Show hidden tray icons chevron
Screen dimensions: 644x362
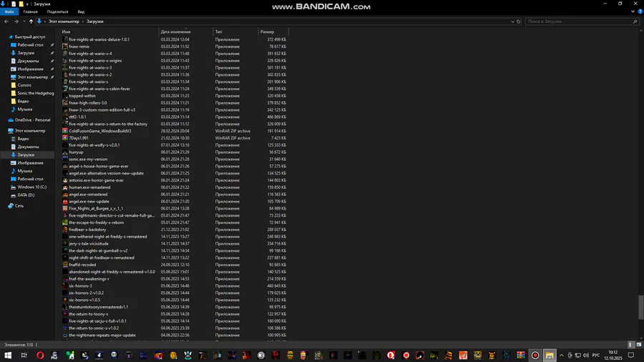[x=562, y=355]
